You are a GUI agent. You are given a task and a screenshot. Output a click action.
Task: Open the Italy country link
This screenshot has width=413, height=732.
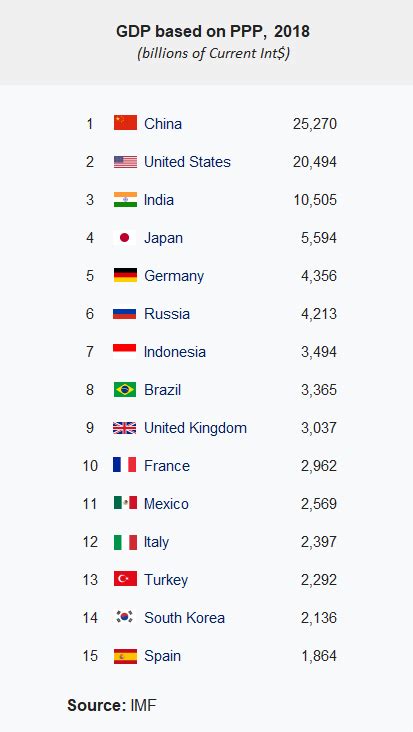(x=156, y=542)
